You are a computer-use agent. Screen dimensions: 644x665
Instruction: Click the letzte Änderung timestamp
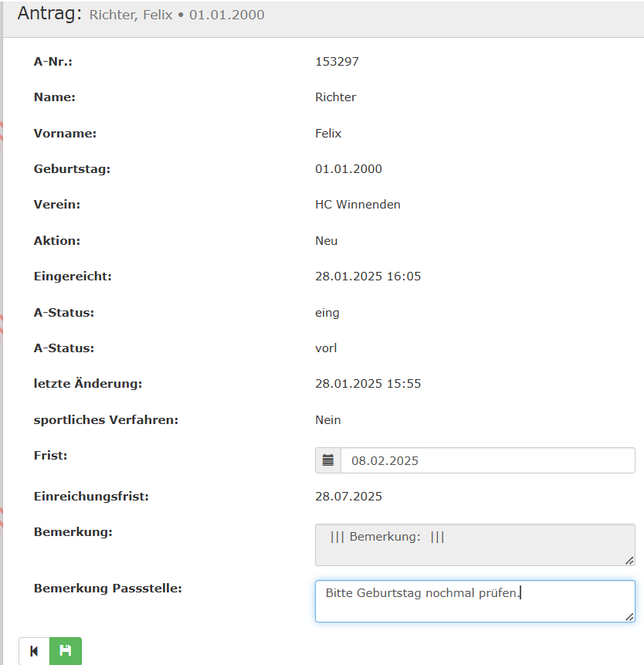[368, 384]
